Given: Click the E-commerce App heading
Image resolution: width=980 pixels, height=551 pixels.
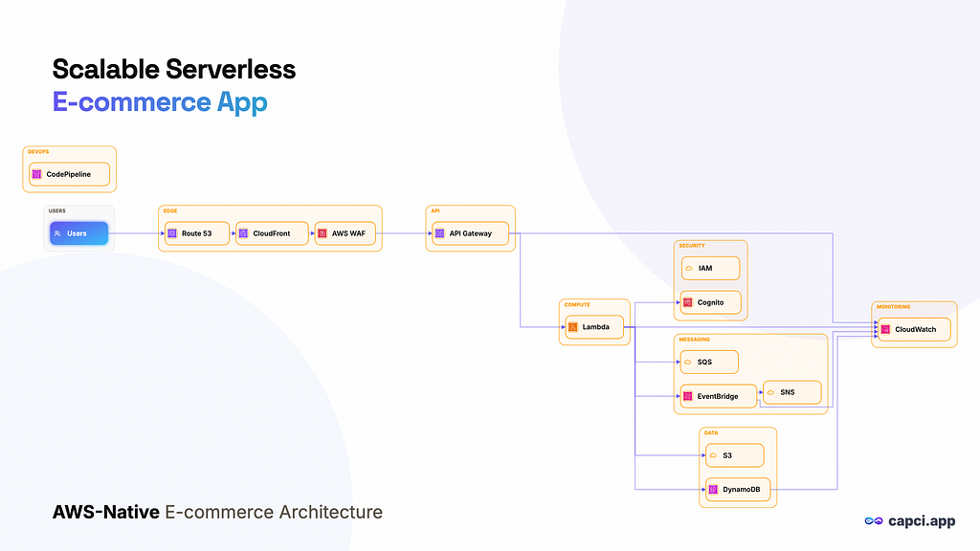Looking at the screenshot, I should (x=160, y=101).
